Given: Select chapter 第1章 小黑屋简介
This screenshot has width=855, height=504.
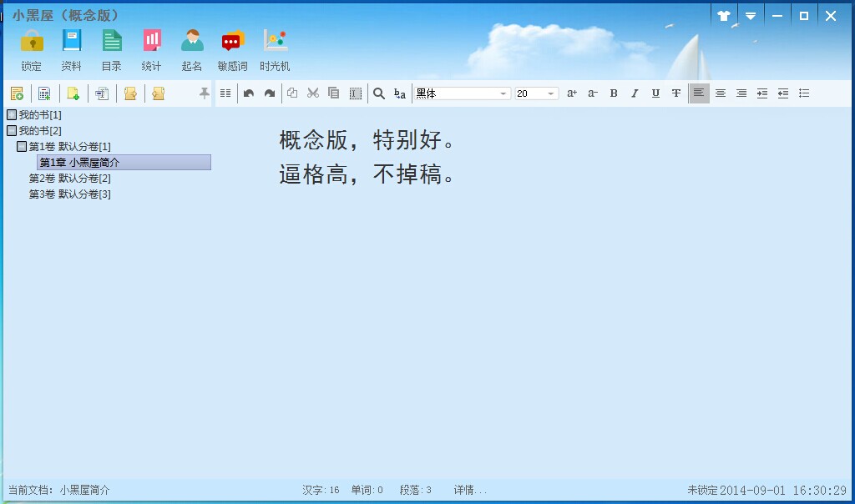Looking at the screenshot, I should click(x=124, y=163).
